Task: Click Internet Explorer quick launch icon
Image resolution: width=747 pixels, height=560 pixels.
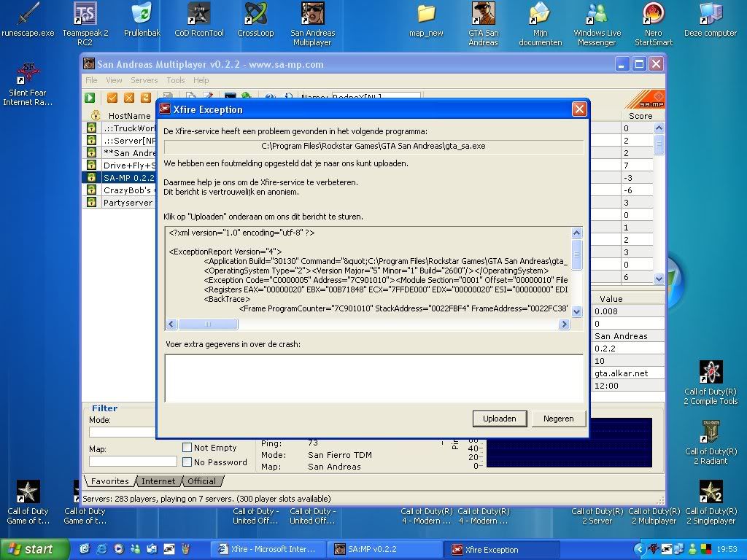Action: (x=101, y=549)
